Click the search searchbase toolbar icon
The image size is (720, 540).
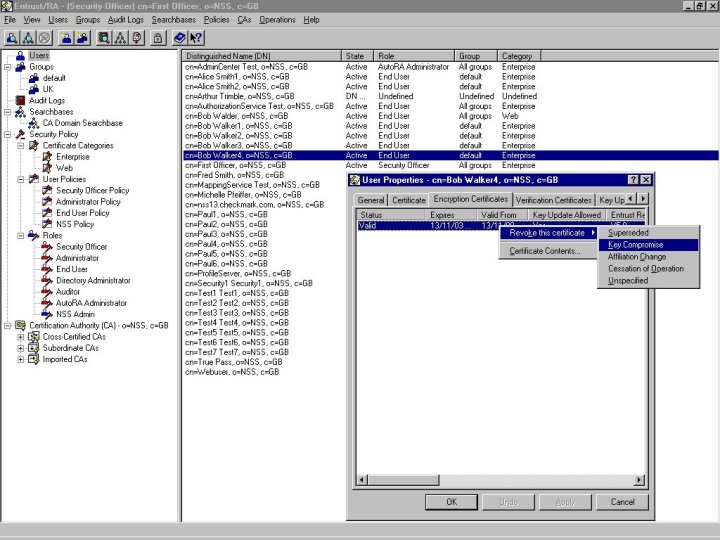[x=28, y=38]
